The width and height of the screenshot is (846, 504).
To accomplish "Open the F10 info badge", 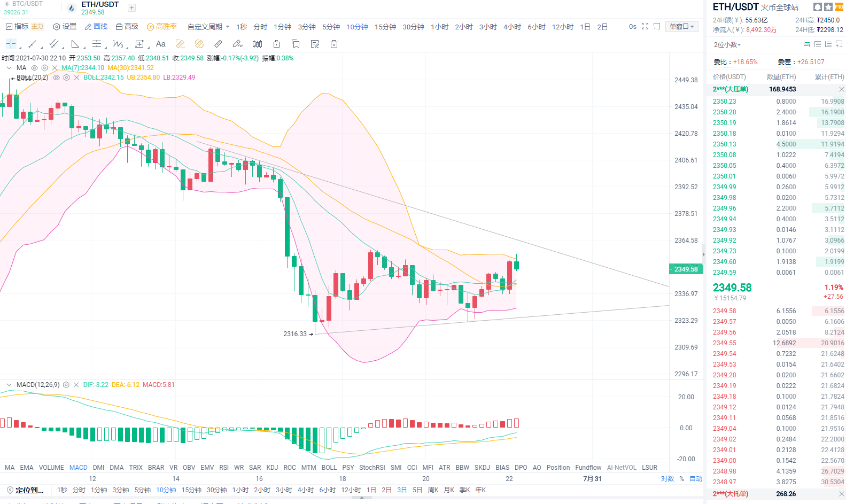I will 839,7.
